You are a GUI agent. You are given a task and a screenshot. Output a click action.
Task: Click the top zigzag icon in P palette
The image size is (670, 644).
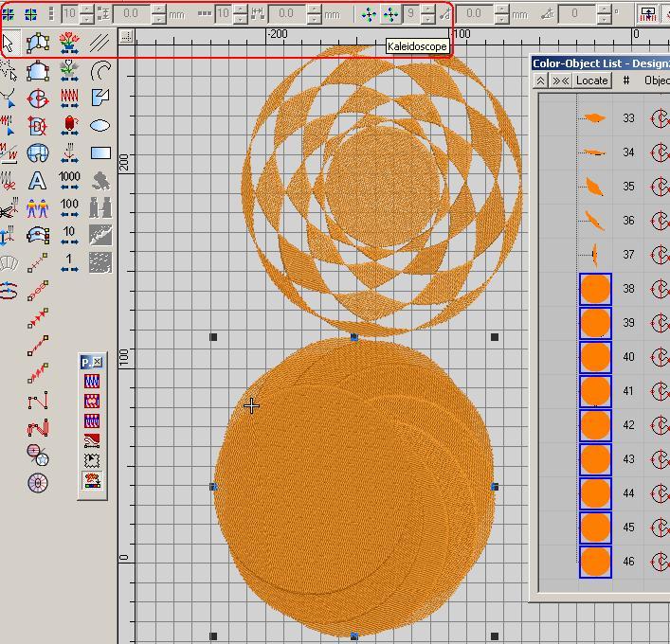[92, 381]
